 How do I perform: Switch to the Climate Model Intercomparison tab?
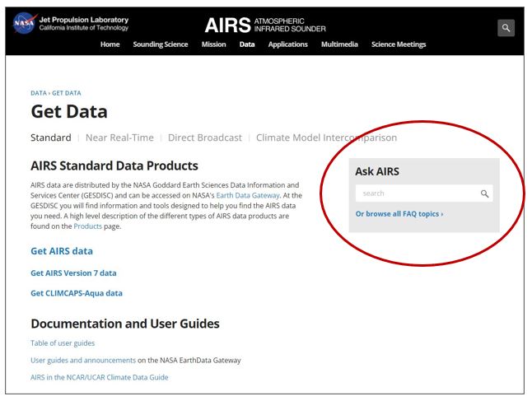coord(326,138)
